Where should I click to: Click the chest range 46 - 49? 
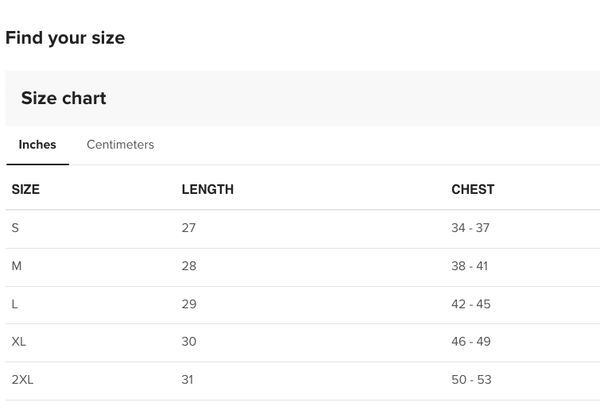click(470, 342)
